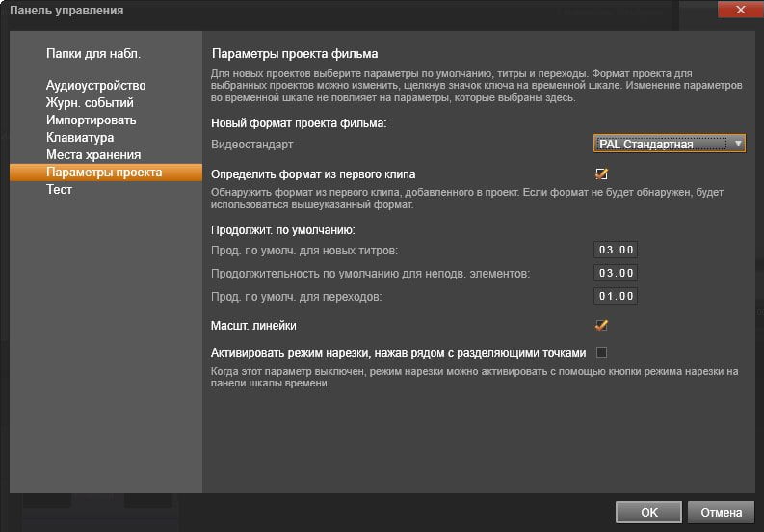Edit default duration for new titles field
Viewport: 764px width, 532px height.
pos(616,250)
